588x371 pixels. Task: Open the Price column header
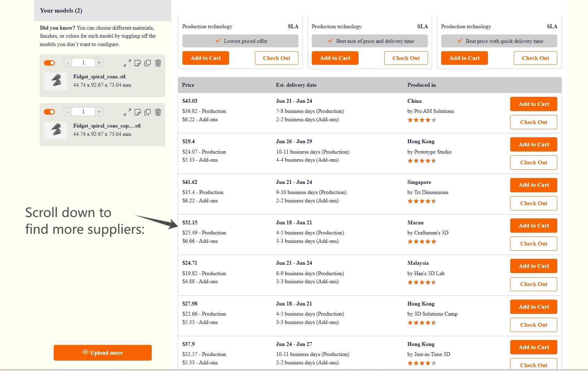(x=188, y=85)
